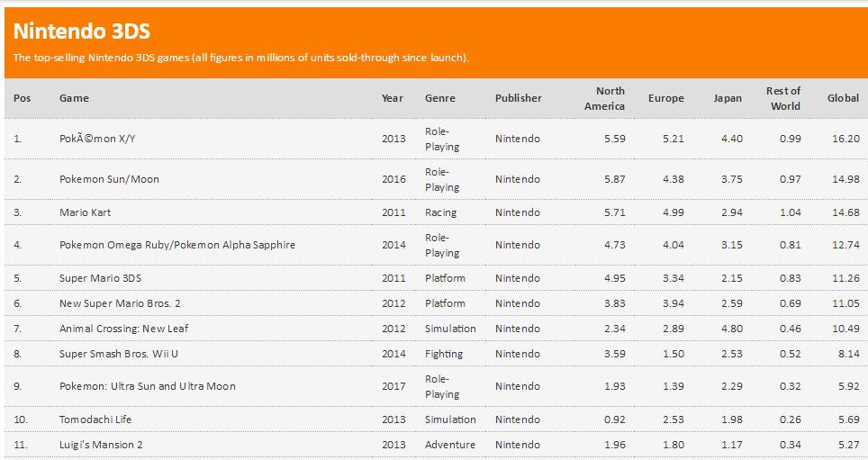Image resolution: width=868 pixels, height=460 pixels.
Task: Select the Genre column header
Action: tap(440, 98)
